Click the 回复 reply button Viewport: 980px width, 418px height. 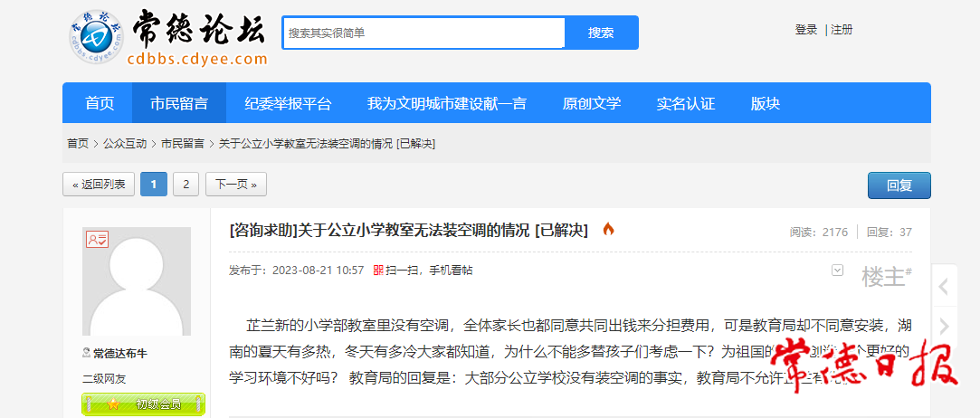tap(899, 185)
